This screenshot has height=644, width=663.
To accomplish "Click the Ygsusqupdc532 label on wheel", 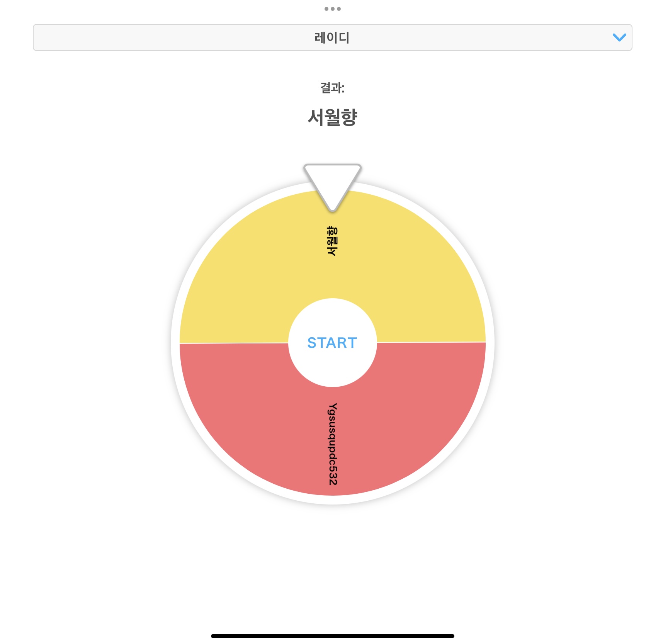I will click(x=333, y=444).
